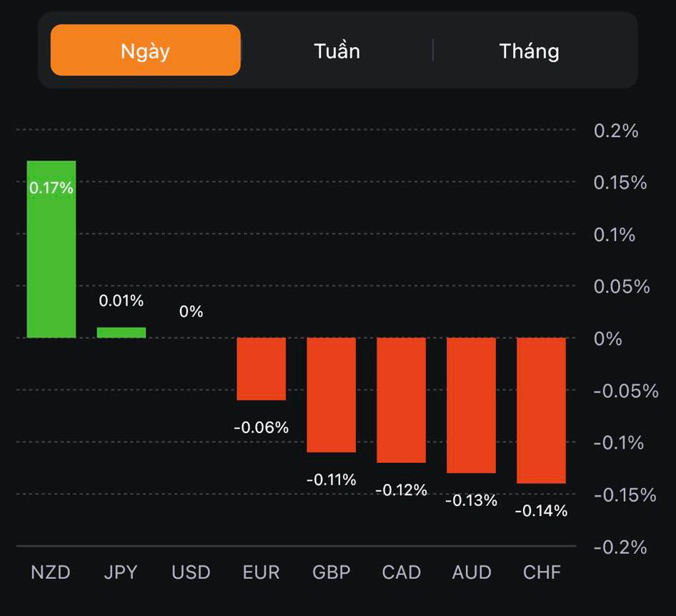This screenshot has width=676, height=616.
Task: Switch to the Tuần tab
Action: (337, 51)
